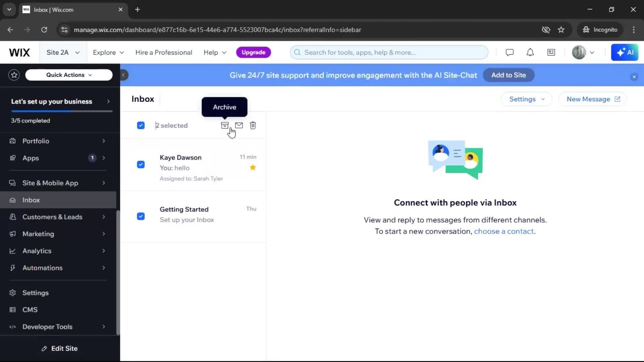
Task: Open the Incognito profile indicator
Action: tap(600, 29)
